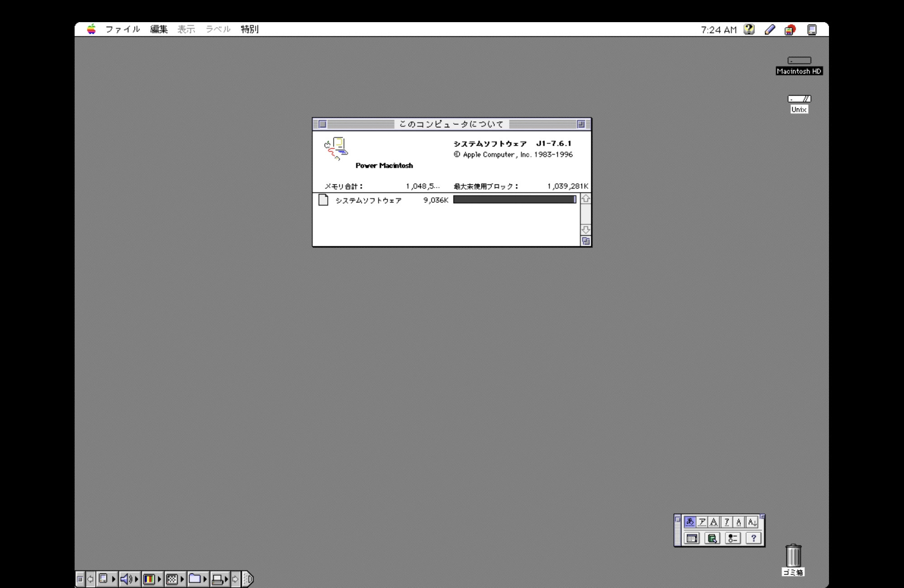Expand the sound volume module arrow
This screenshot has width=904, height=588.
tap(137, 579)
